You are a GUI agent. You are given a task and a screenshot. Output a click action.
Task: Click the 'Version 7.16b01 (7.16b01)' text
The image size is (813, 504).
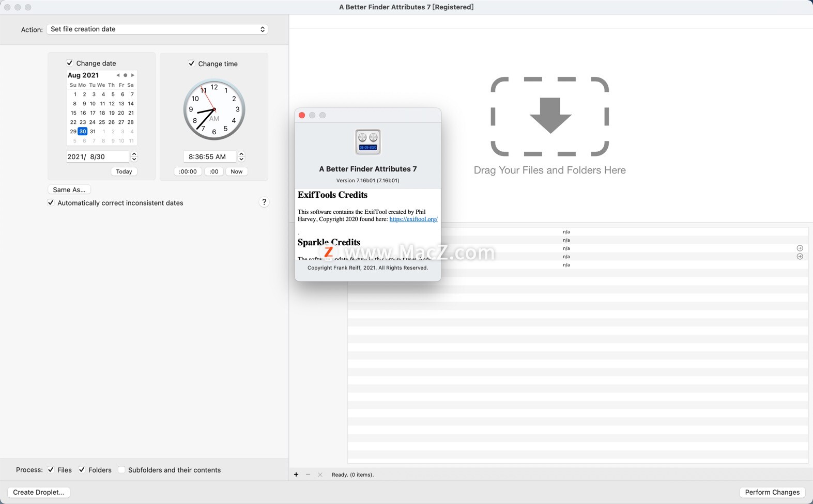point(367,181)
